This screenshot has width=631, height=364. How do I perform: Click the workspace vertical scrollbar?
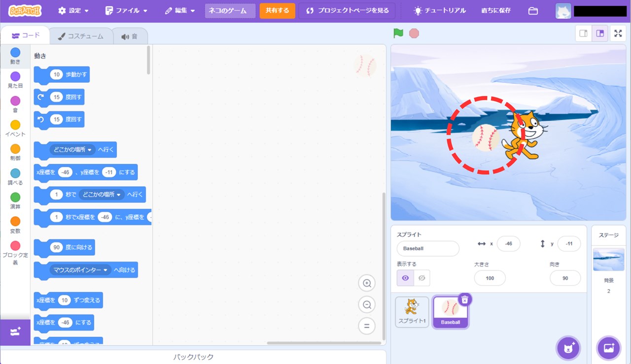tap(384, 266)
